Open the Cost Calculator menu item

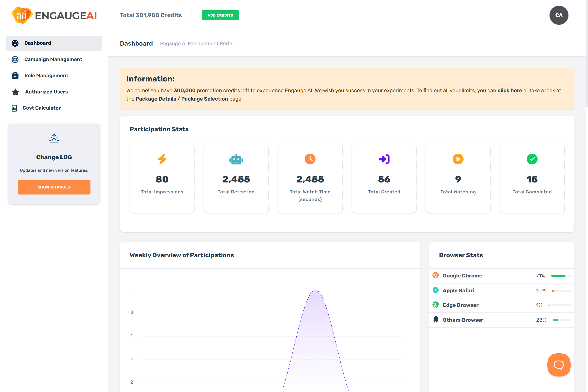[x=41, y=108]
